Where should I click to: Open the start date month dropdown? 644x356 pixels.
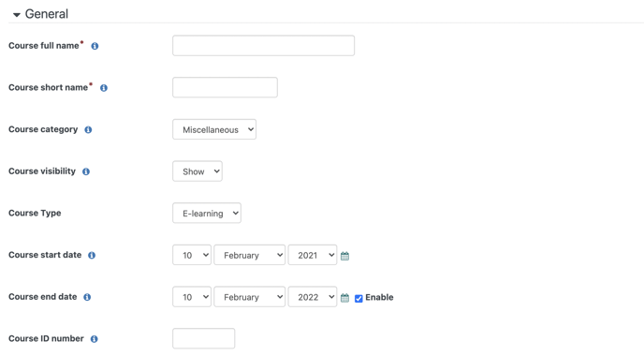click(250, 255)
